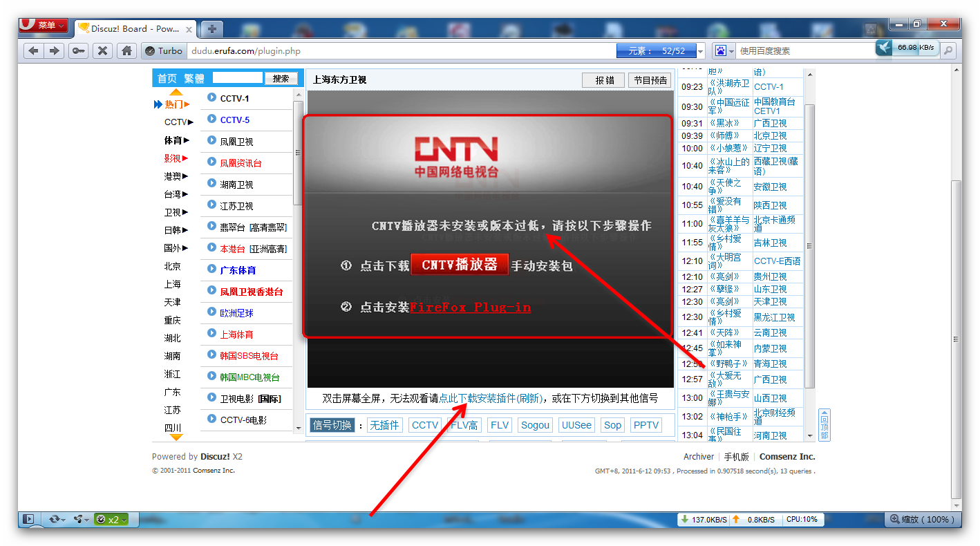Select the 影视 category

(176, 158)
